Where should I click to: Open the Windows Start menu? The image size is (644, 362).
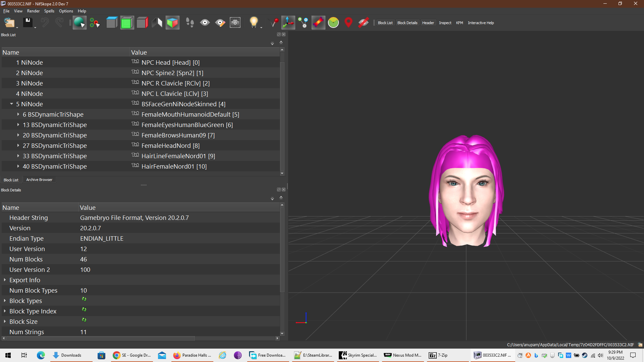click(8, 355)
